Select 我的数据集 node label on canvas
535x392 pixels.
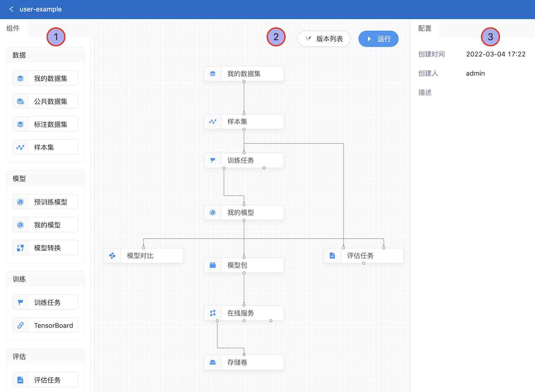click(244, 74)
